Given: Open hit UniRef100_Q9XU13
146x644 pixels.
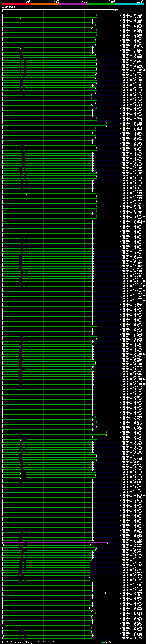Looking at the screenshot, I should [x=131, y=20].
